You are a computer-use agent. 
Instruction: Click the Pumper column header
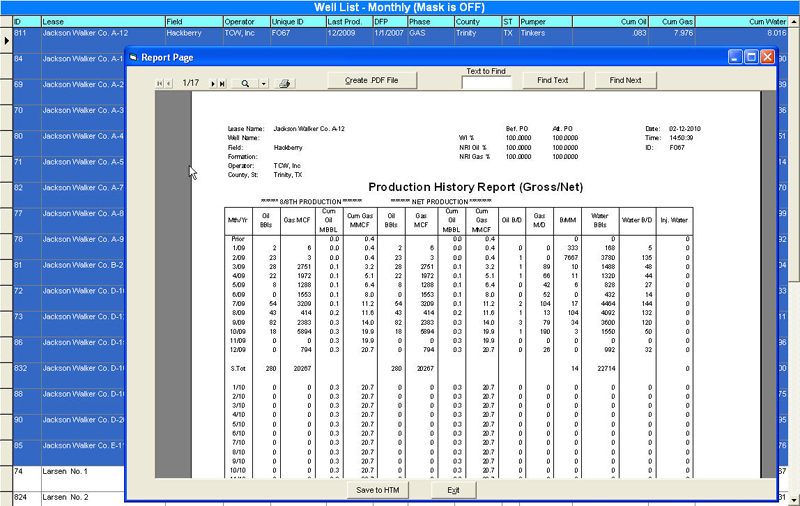tap(546, 21)
